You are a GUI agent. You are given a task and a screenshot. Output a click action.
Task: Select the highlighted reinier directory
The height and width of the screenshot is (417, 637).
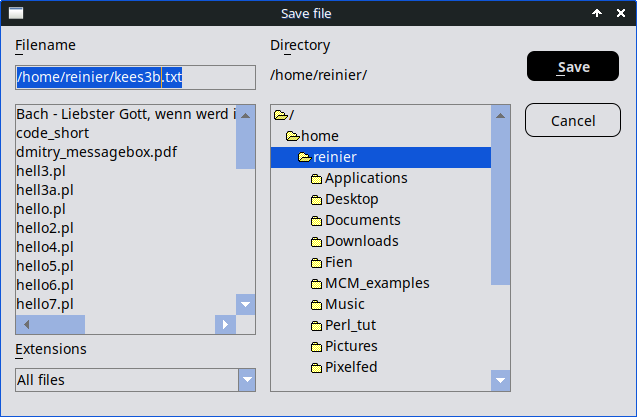click(x=334, y=157)
